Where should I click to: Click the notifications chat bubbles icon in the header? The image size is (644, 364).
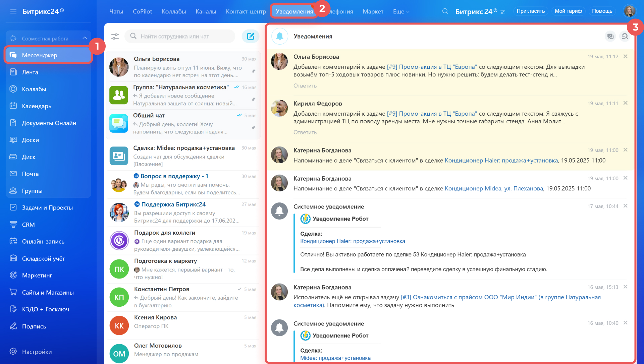click(x=610, y=36)
